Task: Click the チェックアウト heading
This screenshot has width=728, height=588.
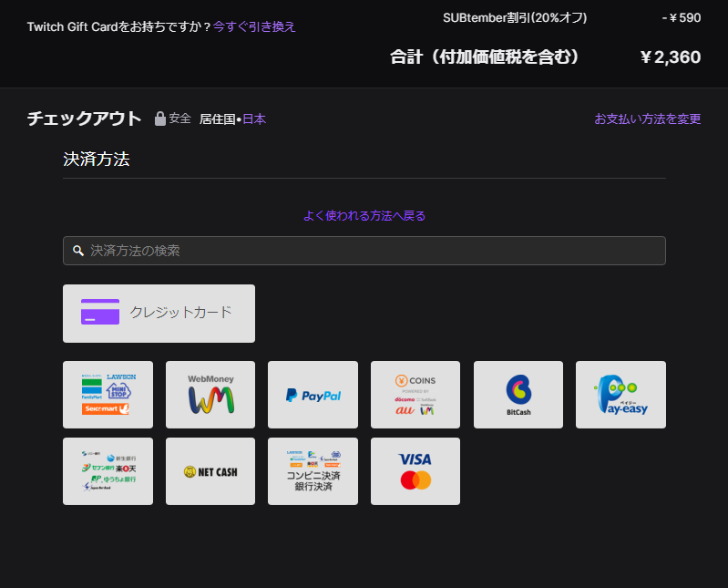Action: [84, 119]
